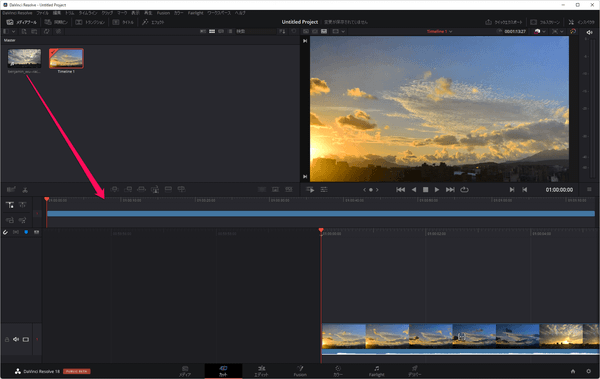Open the Inspector panel

tap(581, 22)
